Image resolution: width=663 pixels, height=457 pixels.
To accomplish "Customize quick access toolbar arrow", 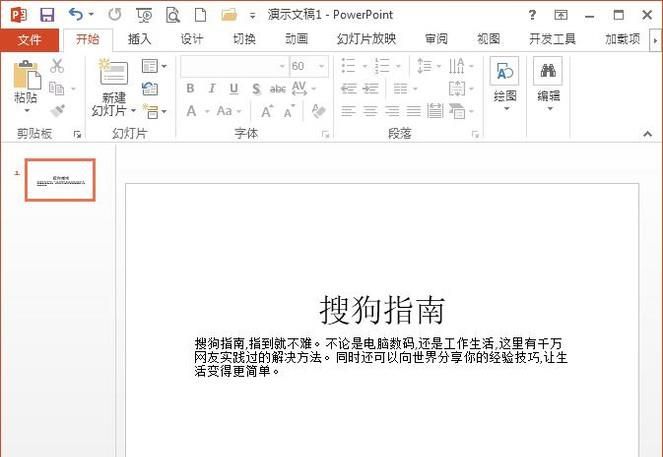I will (x=252, y=16).
